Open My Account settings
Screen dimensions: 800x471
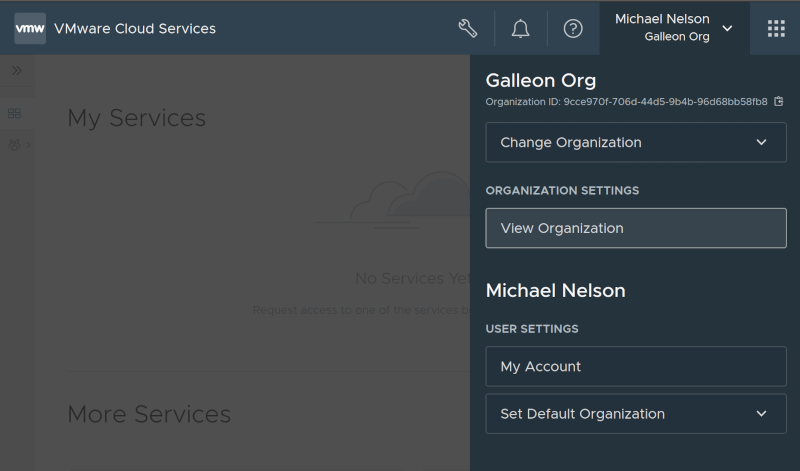[635, 366]
